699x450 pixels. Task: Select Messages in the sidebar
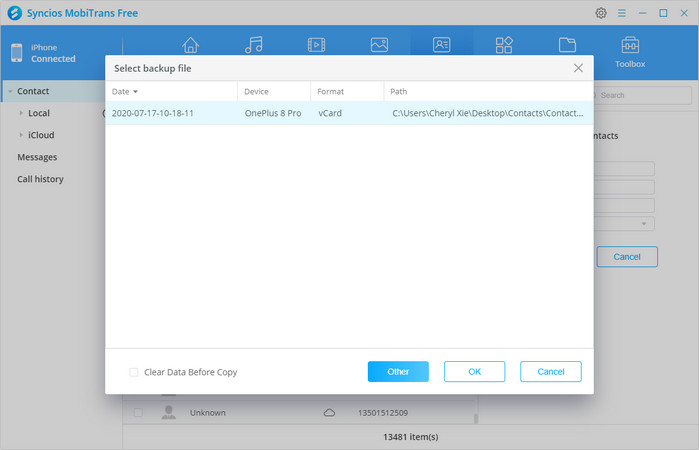[x=37, y=157]
